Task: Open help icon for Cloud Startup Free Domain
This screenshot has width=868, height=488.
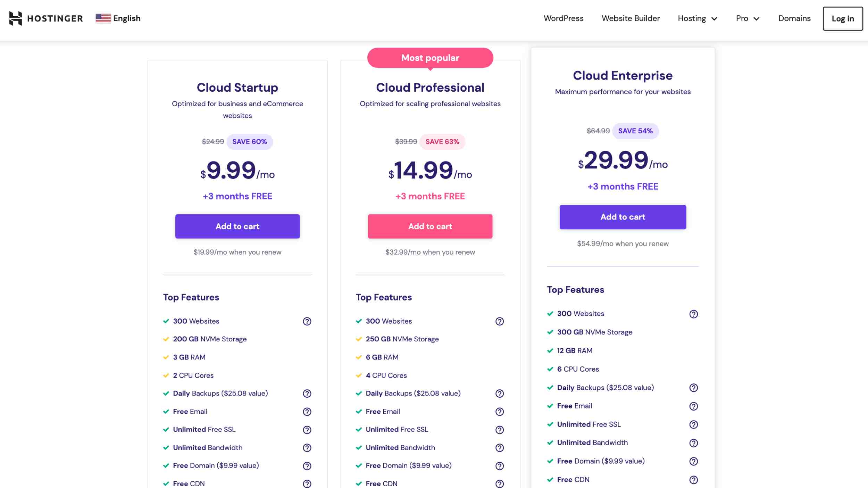Action: (307, 466)
